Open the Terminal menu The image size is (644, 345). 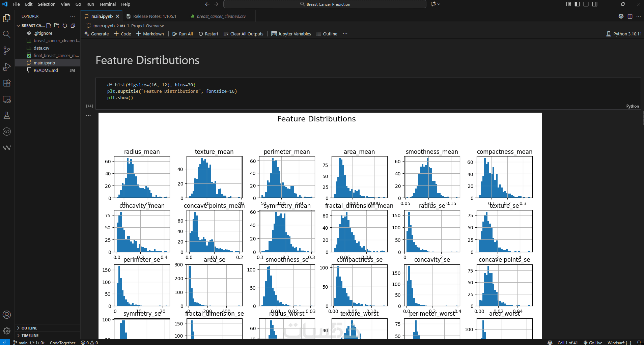(107, 4)
